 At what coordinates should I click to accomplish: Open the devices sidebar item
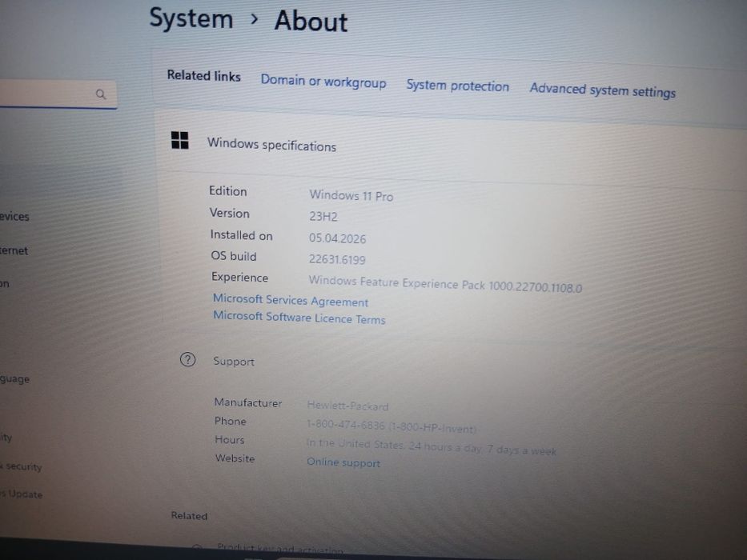coord(14,216)
